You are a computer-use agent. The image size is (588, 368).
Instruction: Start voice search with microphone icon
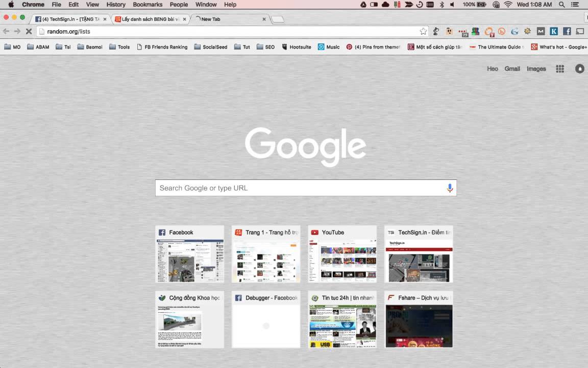point(450,188)
